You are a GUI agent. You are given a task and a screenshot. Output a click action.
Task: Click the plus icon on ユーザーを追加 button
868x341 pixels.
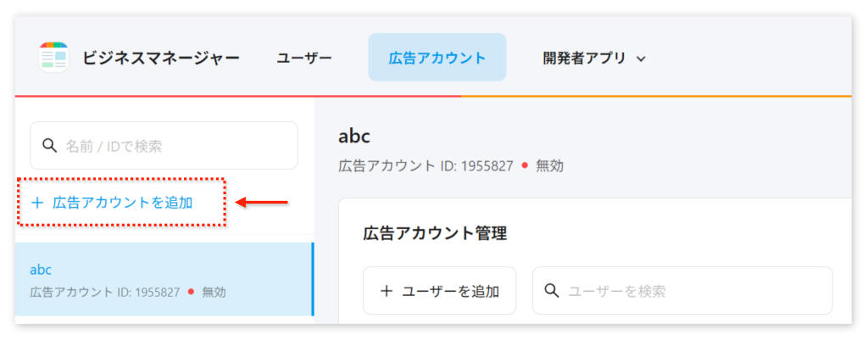pos(387,291)
